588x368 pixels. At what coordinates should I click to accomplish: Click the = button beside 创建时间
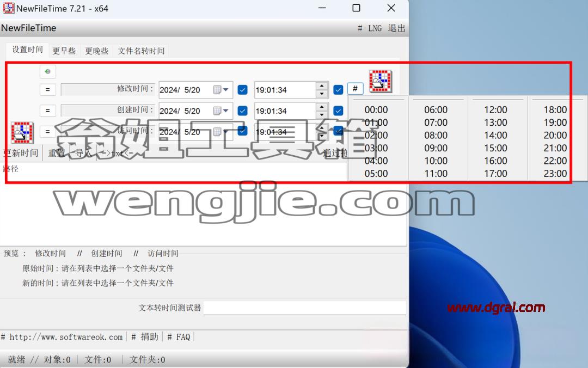click(47, 111)
